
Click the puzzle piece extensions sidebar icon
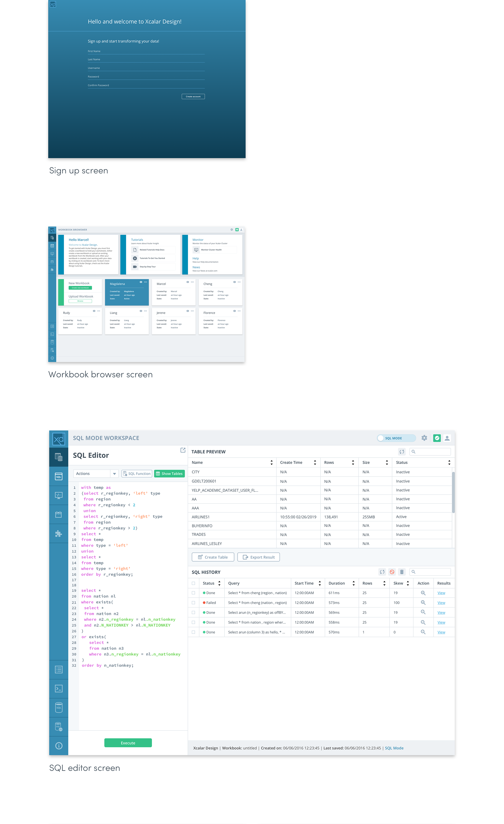click(x=59, y=533)
